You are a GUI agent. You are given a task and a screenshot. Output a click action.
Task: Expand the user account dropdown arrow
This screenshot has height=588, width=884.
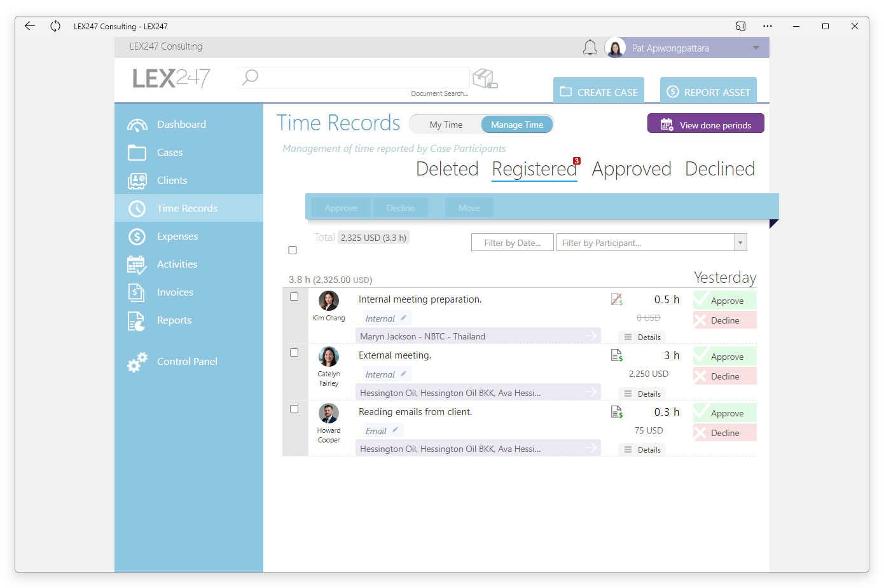pyautogui.click(x=756, y=48)
